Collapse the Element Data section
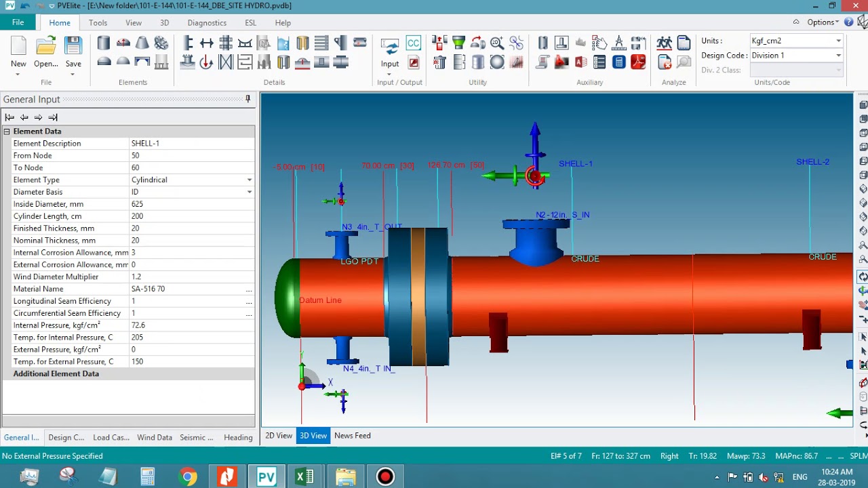The width and height of the screenshot is (868, 488). point(6,131)
